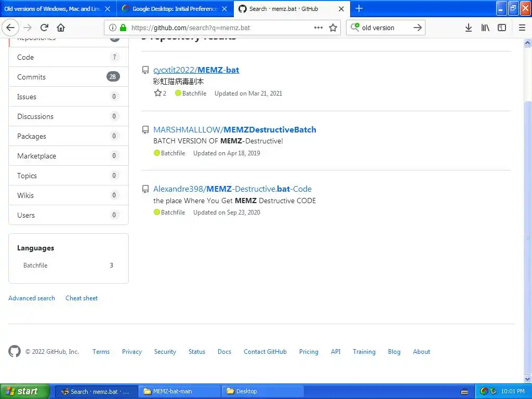Bookmark this page with the star icon
This screenshot has width=532, height=399.
pos(333,28)
